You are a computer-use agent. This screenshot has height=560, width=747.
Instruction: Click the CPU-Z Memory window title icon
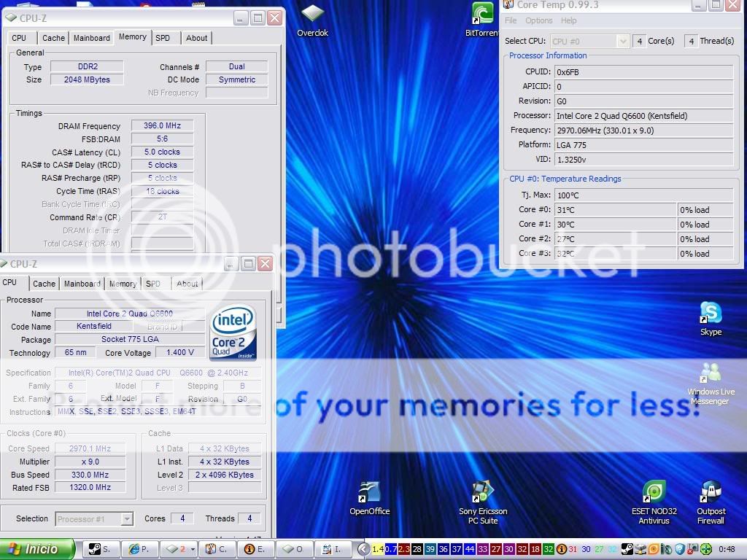coord(10,18)
